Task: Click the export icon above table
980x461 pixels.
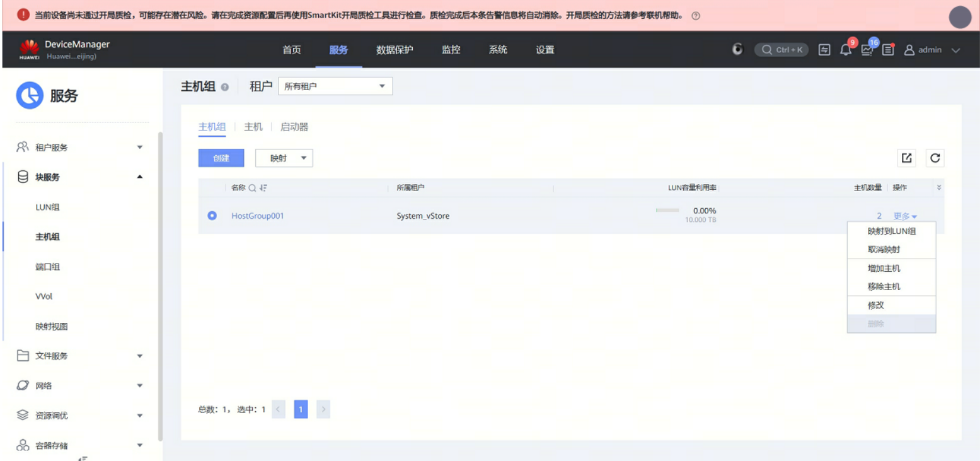Action: [x=907, y=158]
